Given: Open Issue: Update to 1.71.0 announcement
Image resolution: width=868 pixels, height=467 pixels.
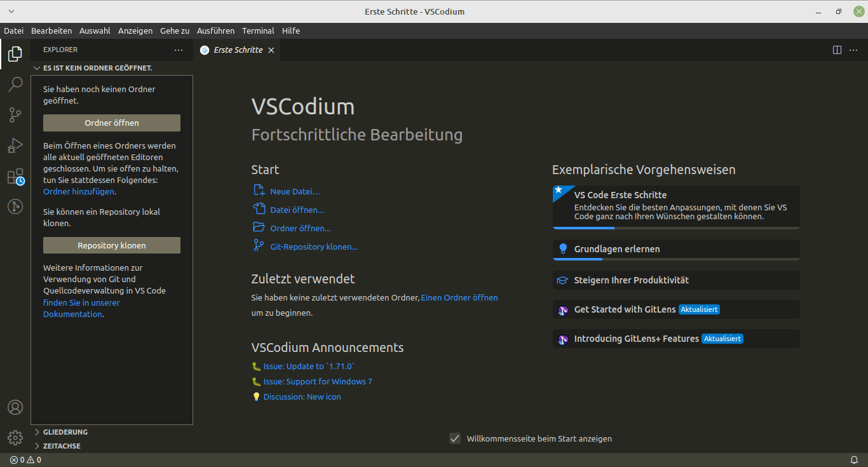Looking at the screenshot, I should 309,366.
